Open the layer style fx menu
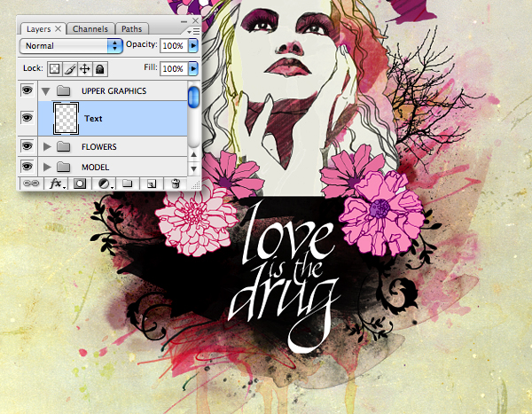This screenshot has height=414, width=532. point(56,184)
